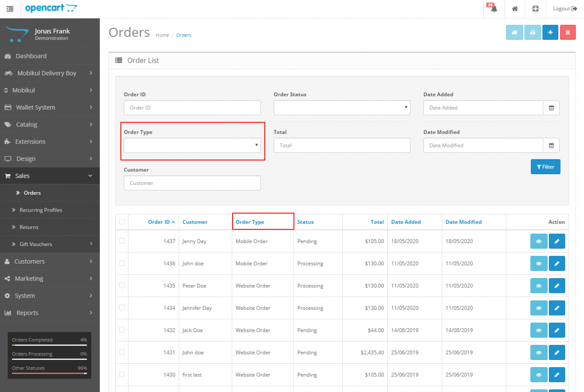Edit order 1437 with the pencil button
The width and height of the screenshot is (584, 392).
point(557,241)
